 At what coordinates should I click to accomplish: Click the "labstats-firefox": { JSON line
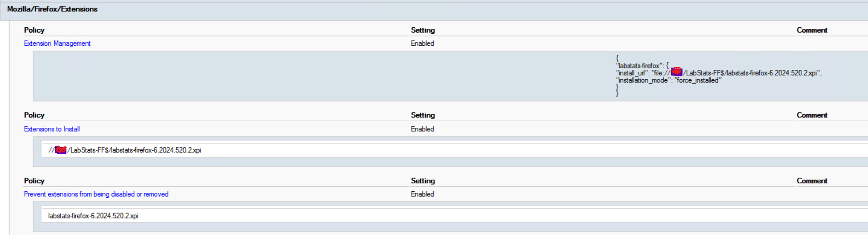(642, 65)
